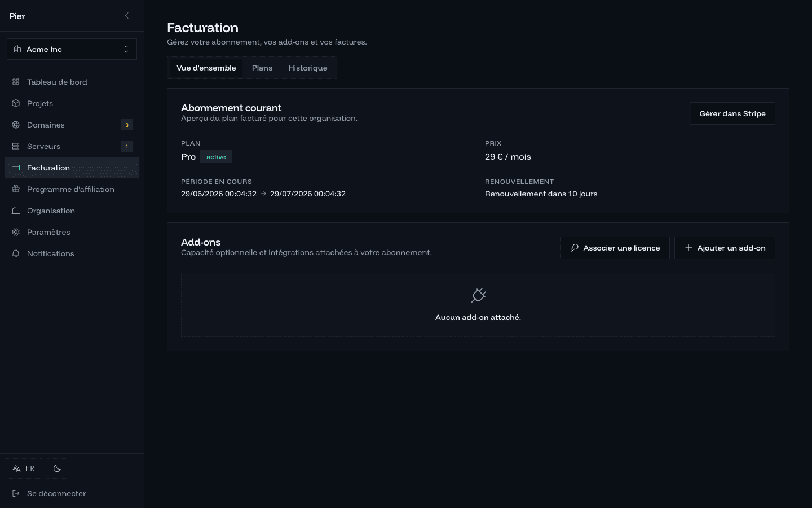Collapse the sidebar with the chevron icon
This screenshot has height=508, width=812.
[x=126, y=16]
